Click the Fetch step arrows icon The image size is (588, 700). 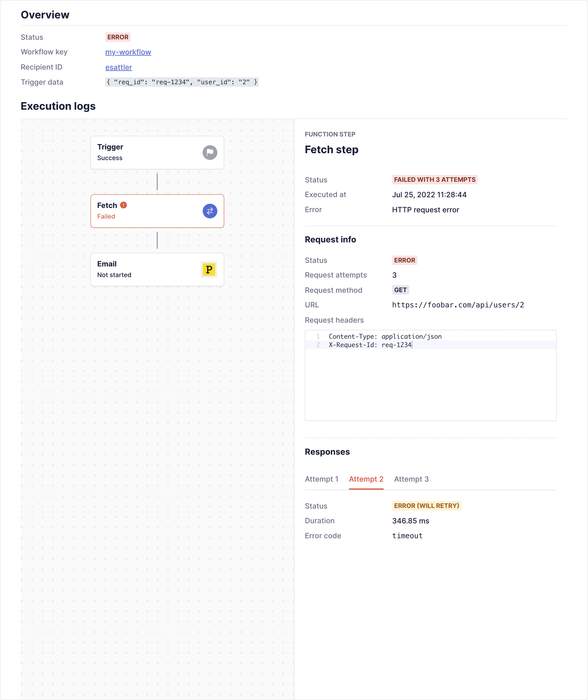click(x=210, y=211)
